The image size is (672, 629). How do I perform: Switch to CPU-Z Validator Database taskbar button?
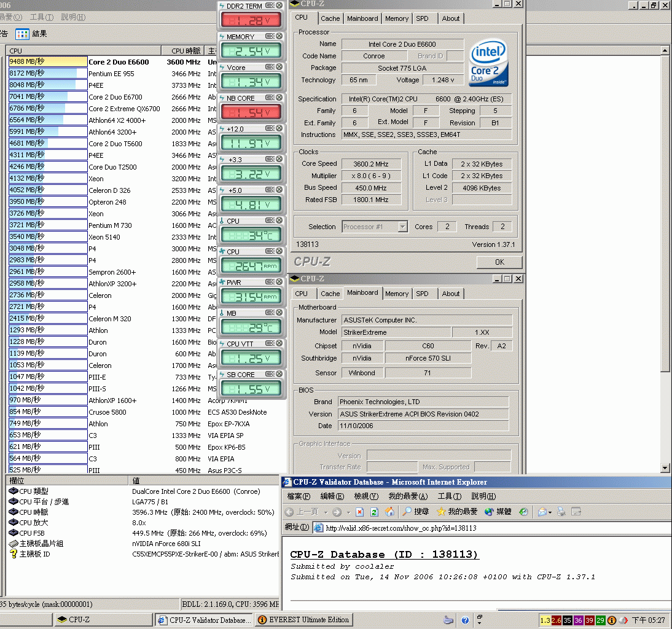(204, 620)
